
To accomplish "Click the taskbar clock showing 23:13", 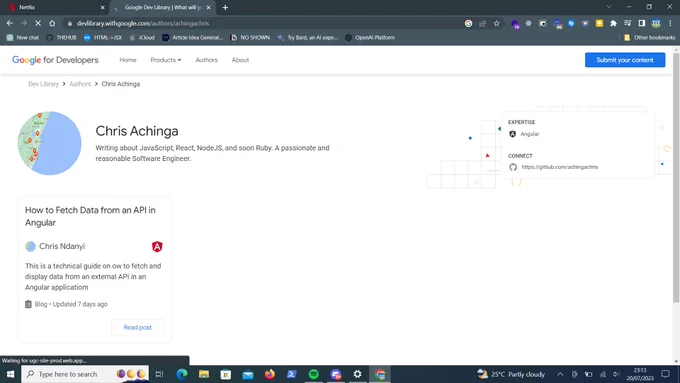I will (x=640, y=374).
